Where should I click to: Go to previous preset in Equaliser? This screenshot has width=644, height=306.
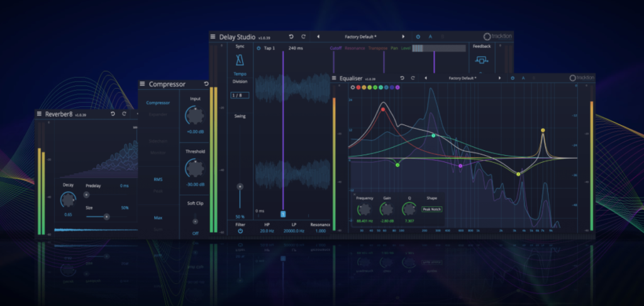click(x=426, y=78)
